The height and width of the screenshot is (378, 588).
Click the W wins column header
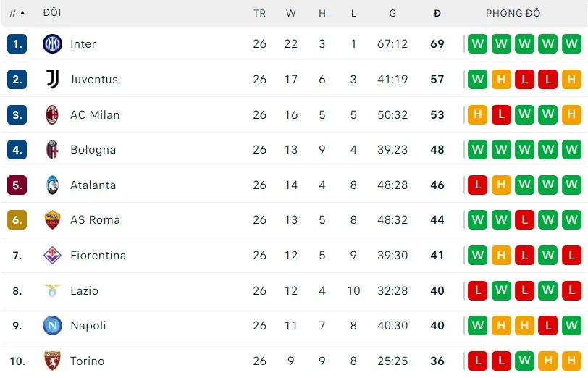coord(291,13)
